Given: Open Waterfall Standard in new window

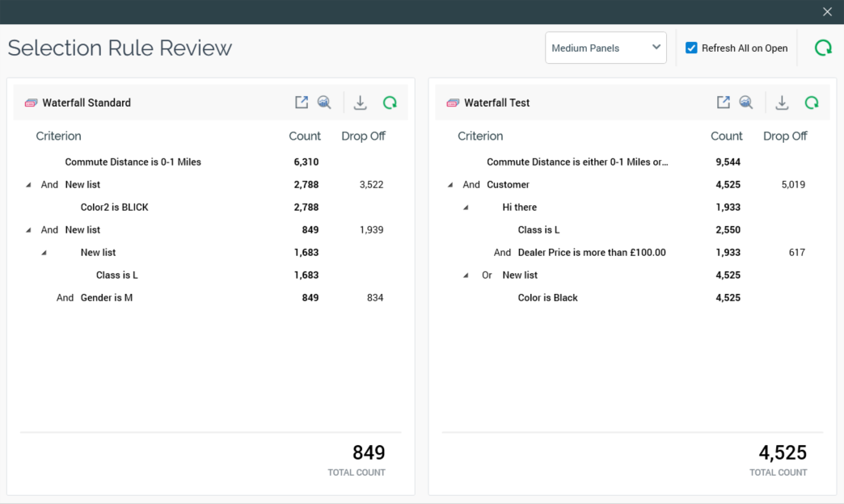Looking at the screenshot, I should click(302, 103).
